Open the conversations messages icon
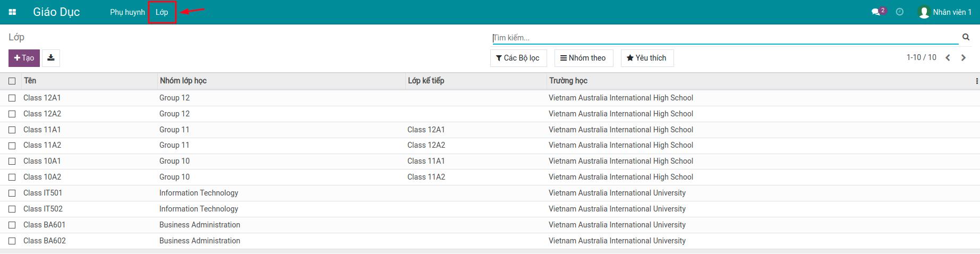This screenshot has height=254, width=980. [x=876, y=12]
